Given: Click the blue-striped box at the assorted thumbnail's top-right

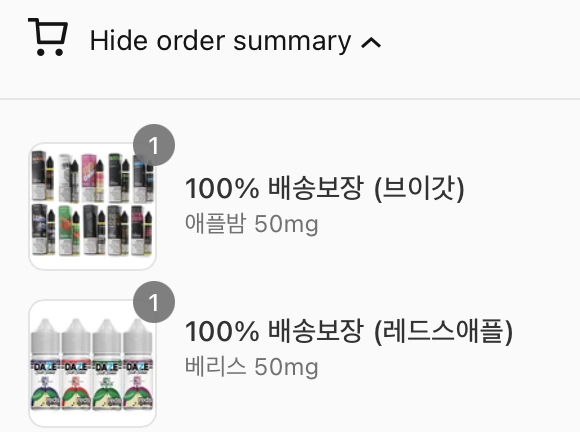Looking at the screenshot, I should [144, 178].
